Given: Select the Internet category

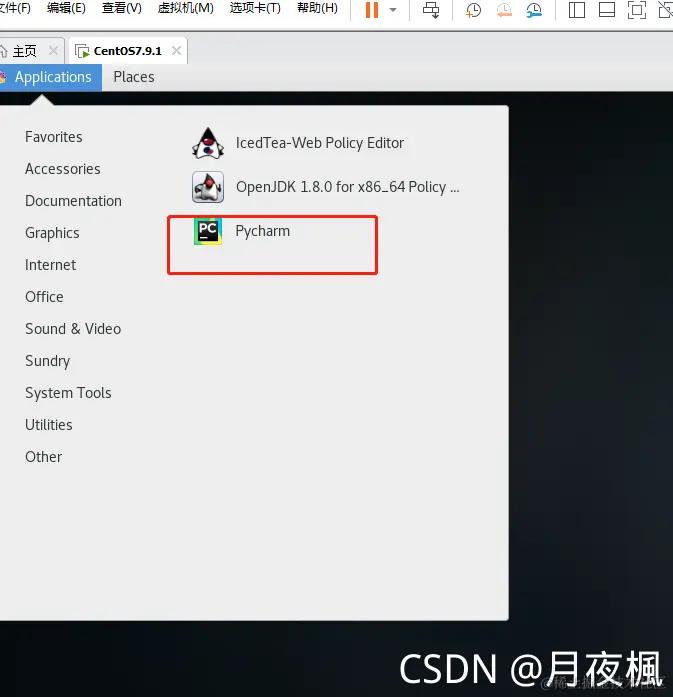Looking at the screenshot, I should tap(51, 265).
